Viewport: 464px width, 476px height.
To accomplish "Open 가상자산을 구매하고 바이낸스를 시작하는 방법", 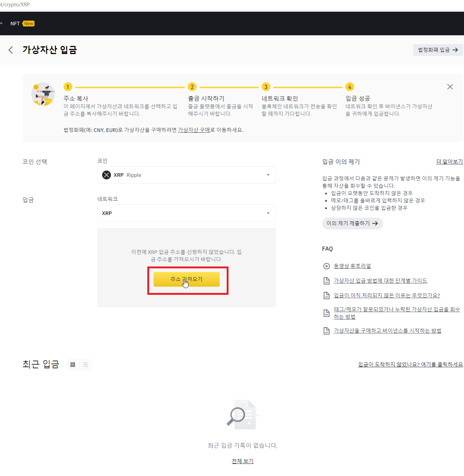I will pos(387,330).
